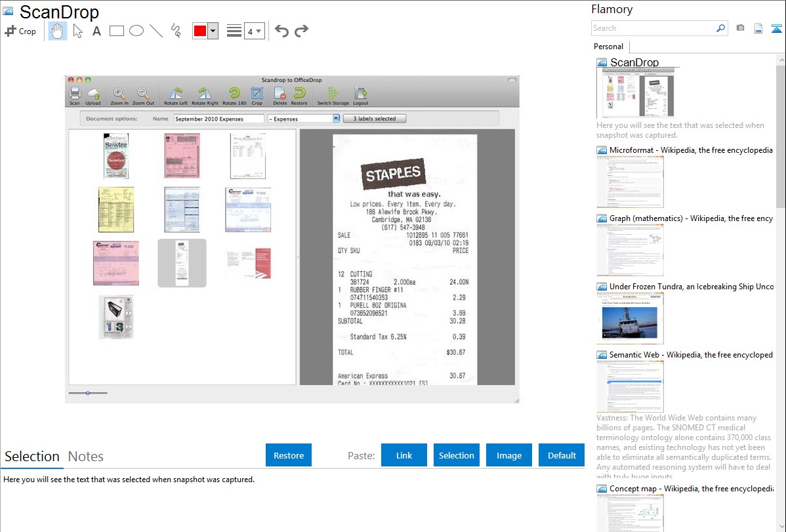This screenshot has height=532, width=786.
Task: Click the Flamory search field
Action: click(x=653, y=28)
